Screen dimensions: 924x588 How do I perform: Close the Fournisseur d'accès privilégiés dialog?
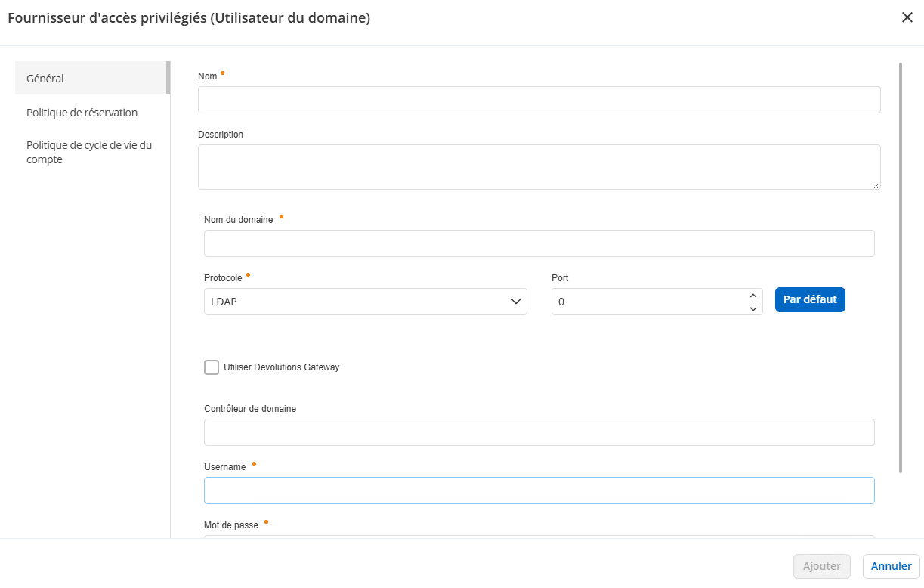[907, 17]
